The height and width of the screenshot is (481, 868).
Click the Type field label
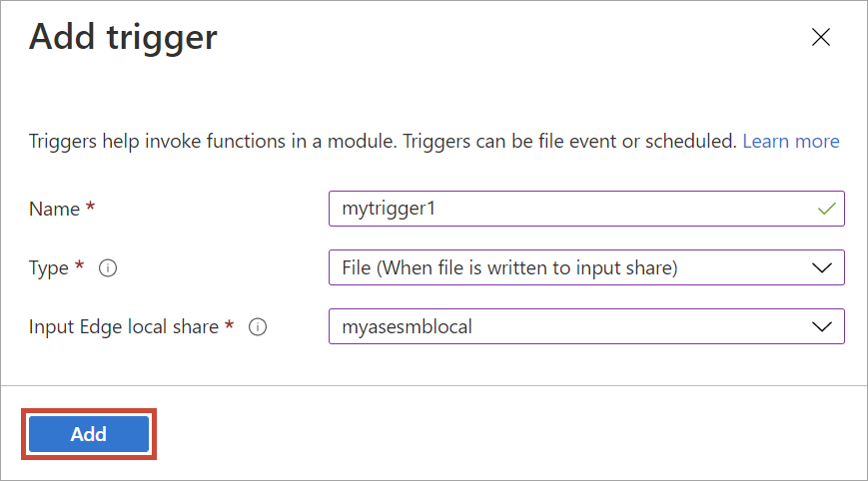49,268
